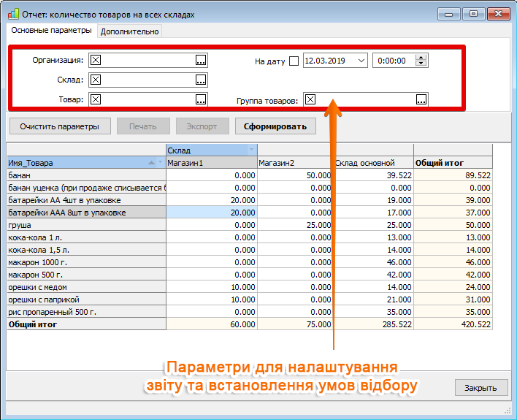The height and width of the screenshot is (420, 517).
Task: Click the Организация input field
Action: tap(148, 60)
